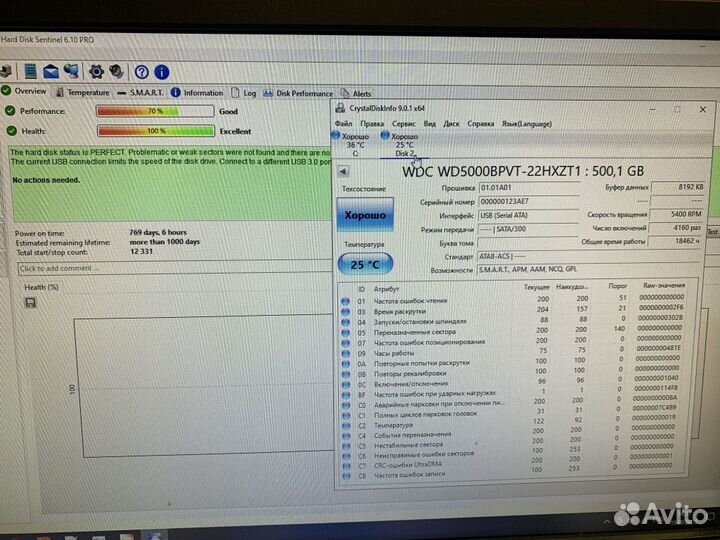Click the Возможности S.M.A.R.T., APM field
The image size is (720, 540).
[588, 270]
